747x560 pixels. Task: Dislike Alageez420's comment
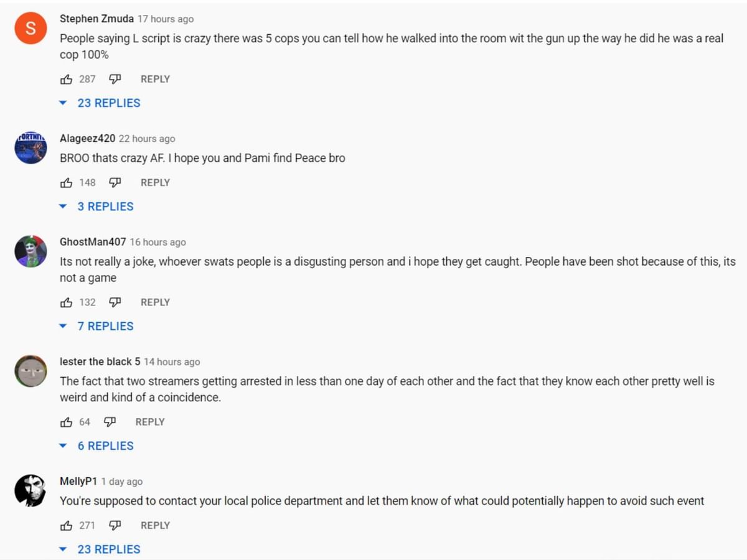(115, 182)
